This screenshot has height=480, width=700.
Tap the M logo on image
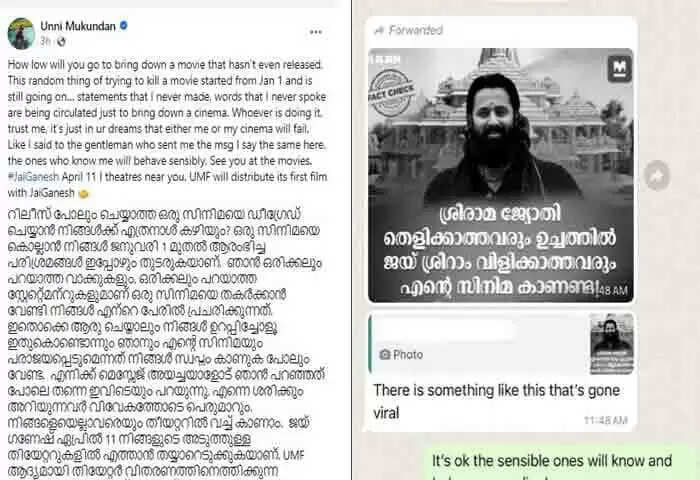click(620, 69)
